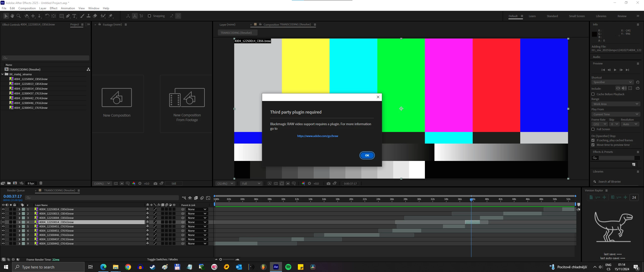Open the Work Area range dropdown
This screenshot has height=272, width=644.
[x=615, y=104]
